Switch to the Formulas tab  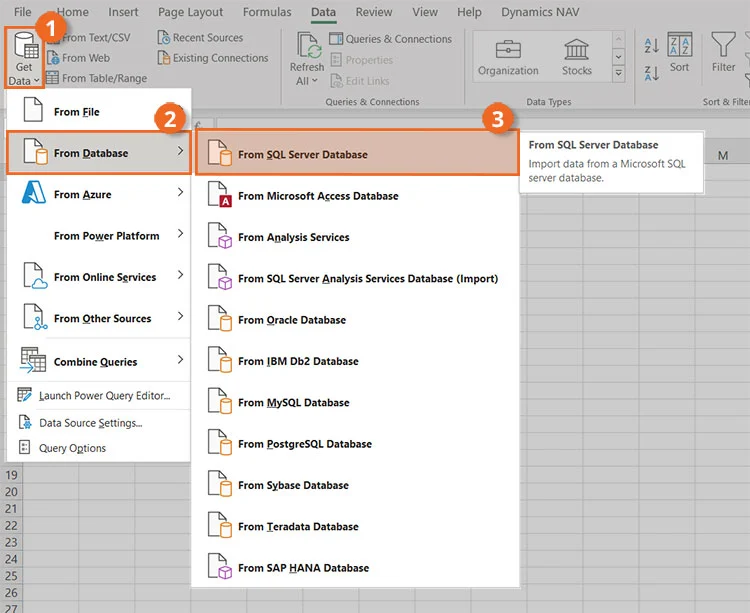(x=267, y=12)
